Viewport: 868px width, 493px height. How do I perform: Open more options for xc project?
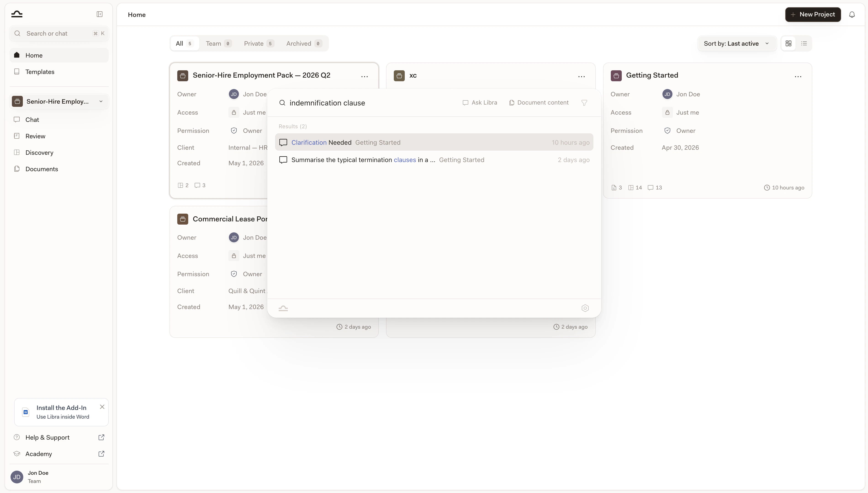581,76
